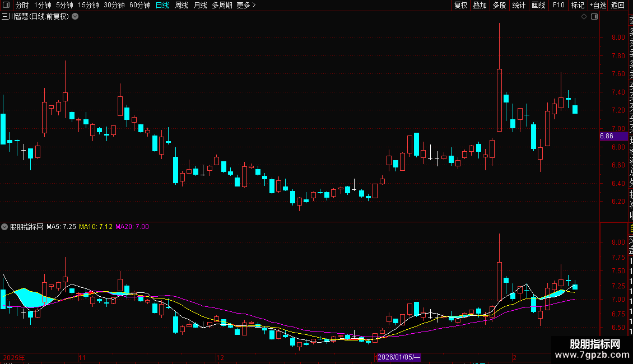Click the 8.00 label on upper price axis

[x=618, y=37]
